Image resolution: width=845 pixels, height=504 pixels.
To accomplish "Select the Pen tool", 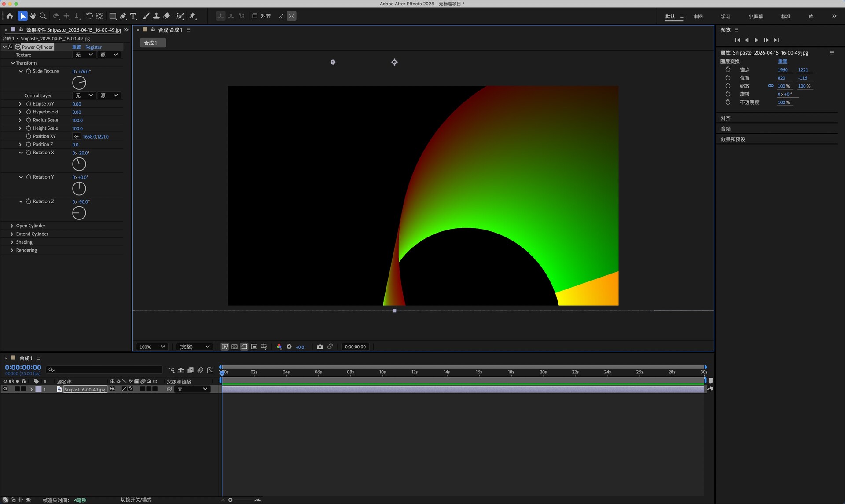I will pyautogui.click(x=123, y=16).
